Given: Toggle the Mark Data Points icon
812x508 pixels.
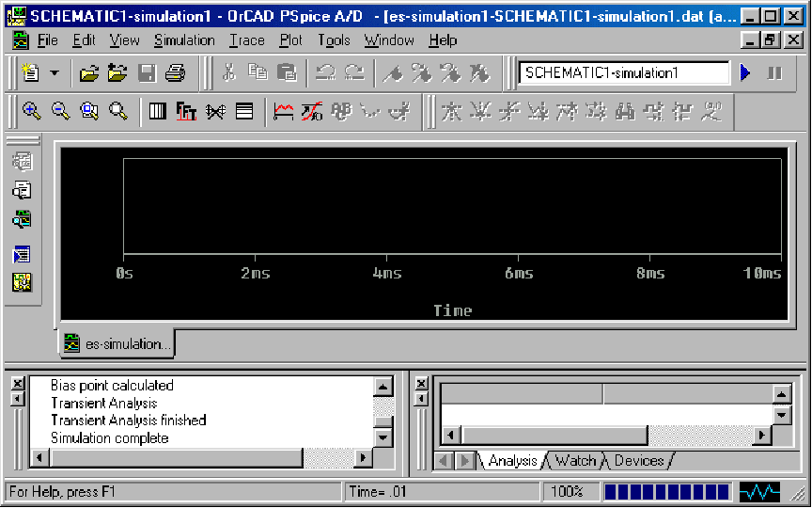Looking at the screenshot, I should [x=369, y=111].
